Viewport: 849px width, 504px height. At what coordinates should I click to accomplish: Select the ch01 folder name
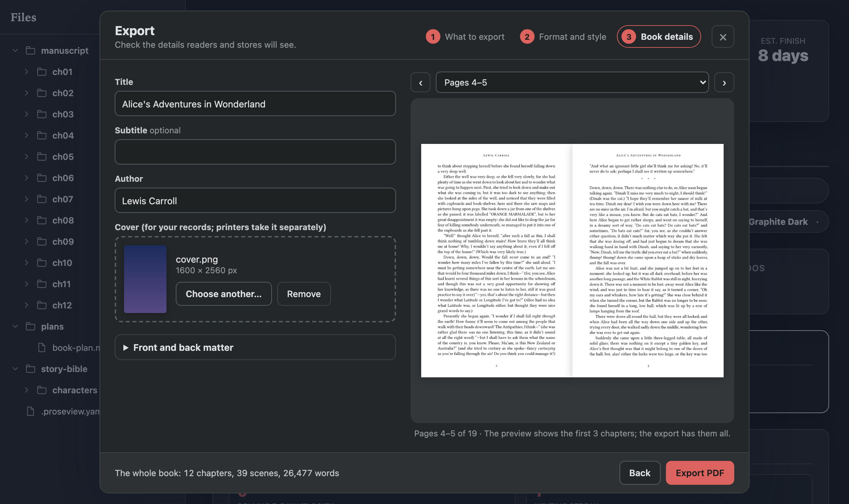[x=62, y=72]
